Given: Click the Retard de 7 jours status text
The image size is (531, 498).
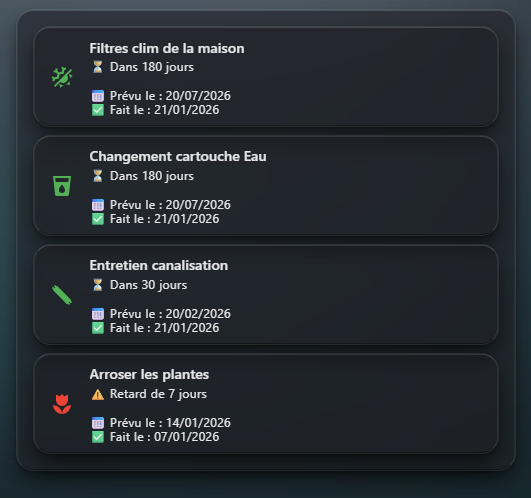Looking at the screenshot, I should [158, 394].
